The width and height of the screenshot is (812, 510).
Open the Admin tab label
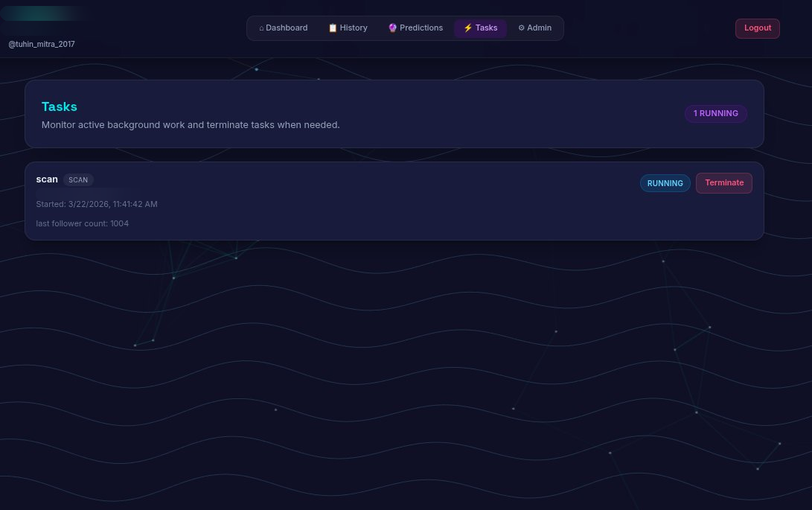click(540, 28)
